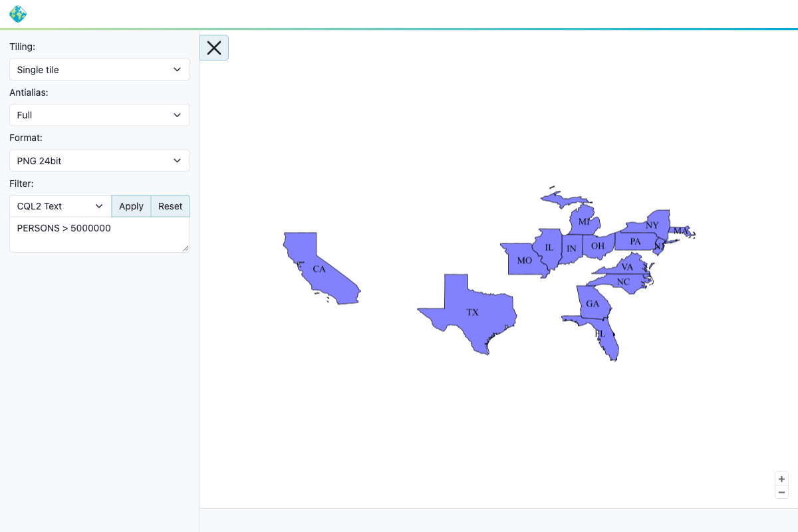Click the Georgia polygon labeled GA
The width and height of the screenshot is (798, 532).
592,303
